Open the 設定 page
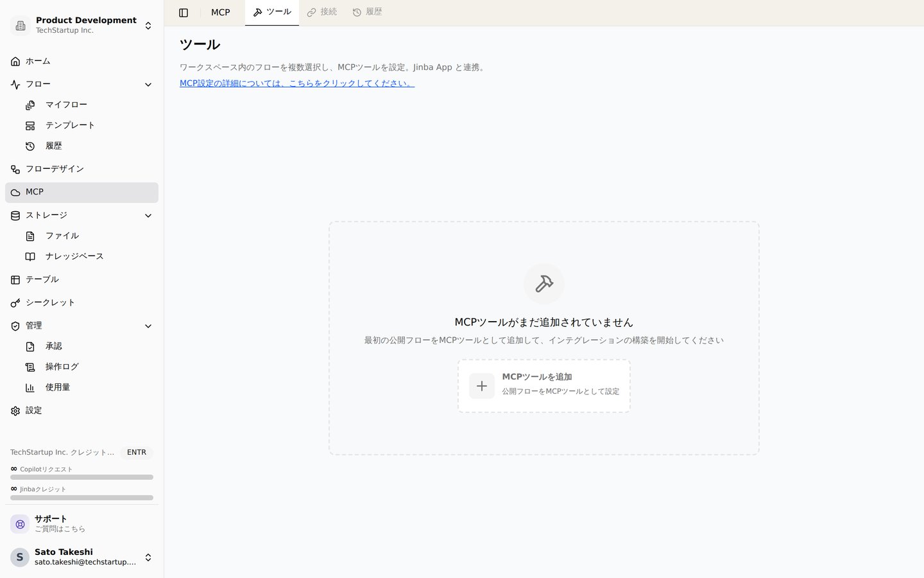The width and height of the screenshot is (924, 578). (82, 411)
